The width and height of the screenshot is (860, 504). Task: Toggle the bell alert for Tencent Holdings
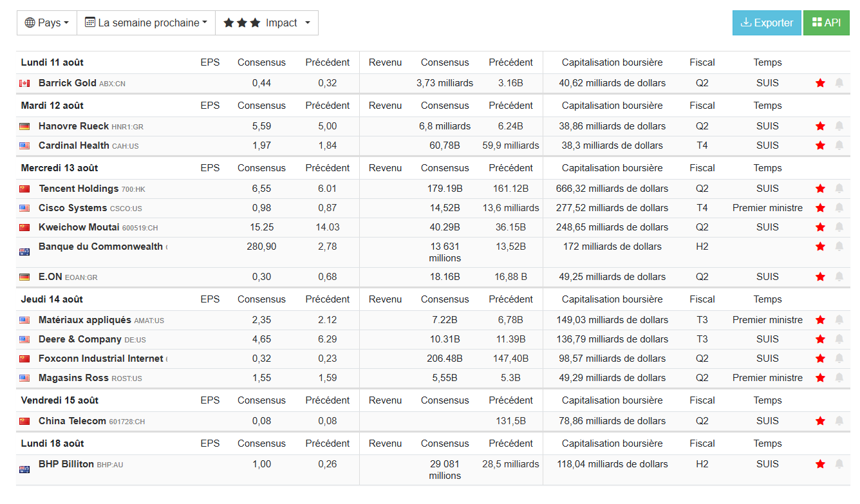tap(839, 189)
